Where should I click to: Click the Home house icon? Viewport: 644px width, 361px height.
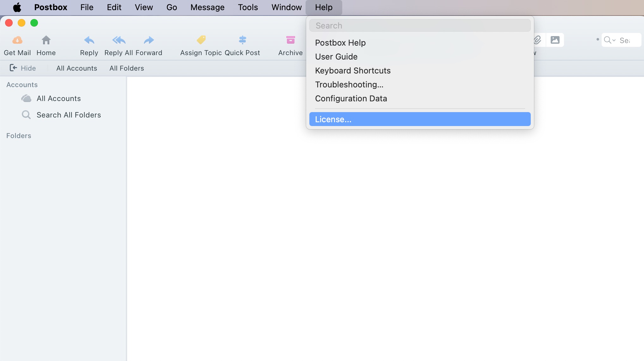(46, 40)
